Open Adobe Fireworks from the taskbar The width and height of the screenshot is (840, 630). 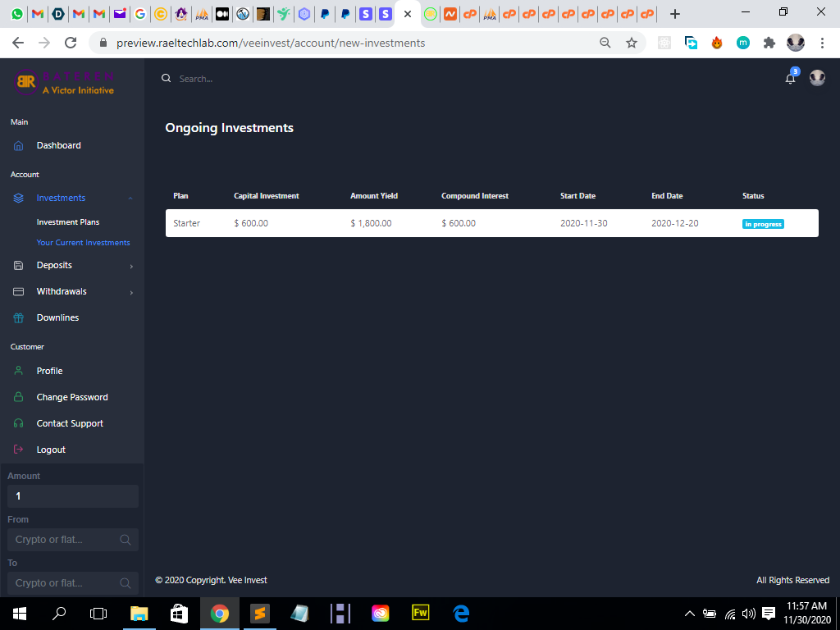tap(421, 614)
